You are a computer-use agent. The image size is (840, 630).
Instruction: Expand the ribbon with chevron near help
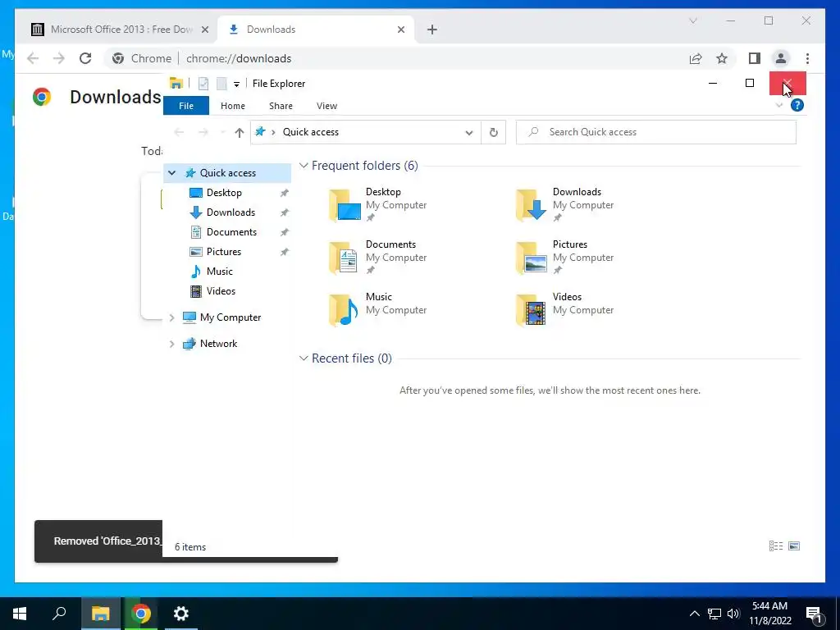779,105
